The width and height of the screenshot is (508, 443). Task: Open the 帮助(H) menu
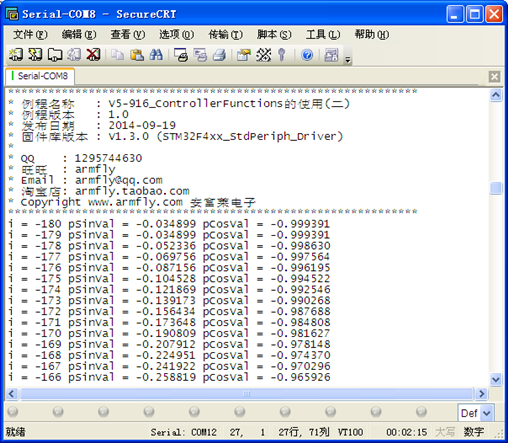point(372,34)
